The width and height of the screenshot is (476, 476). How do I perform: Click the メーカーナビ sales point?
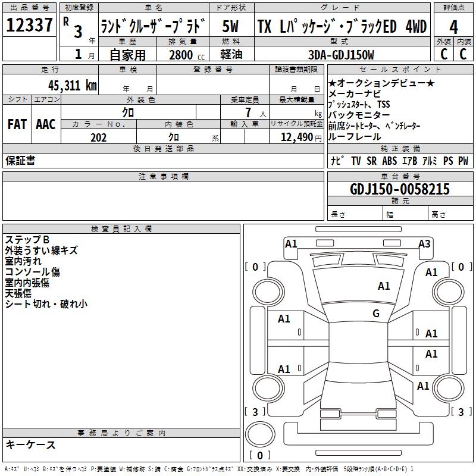click(354, 94)
